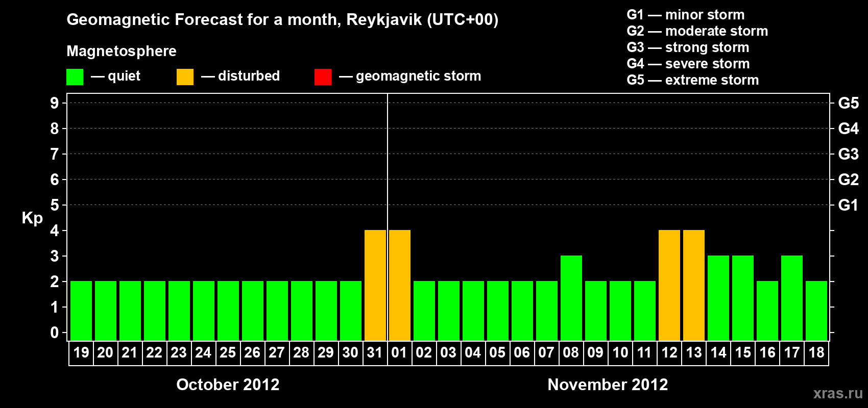The width and height of the screenshot is (868, 408).
Task: Click the right-axis G1 label
Action: tap(849, 205)
